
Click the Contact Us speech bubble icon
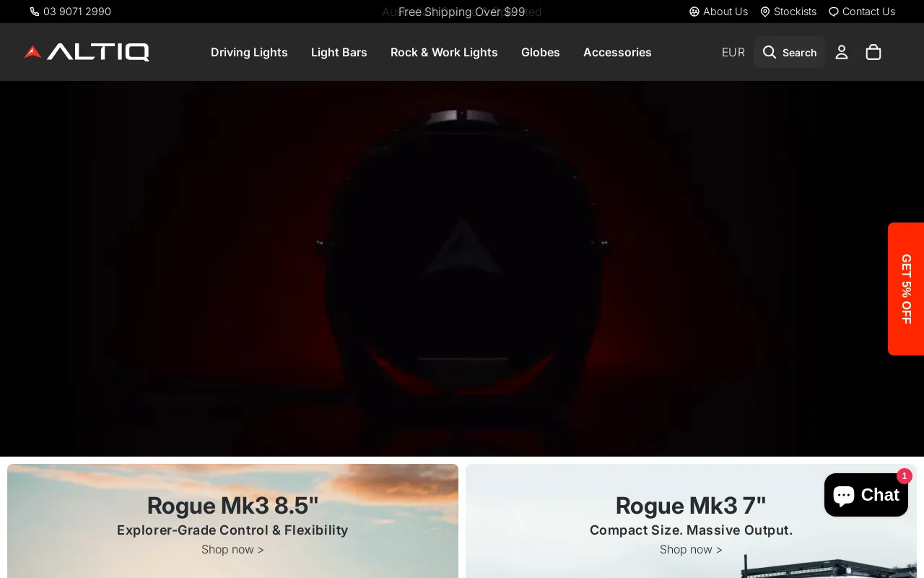834,12
